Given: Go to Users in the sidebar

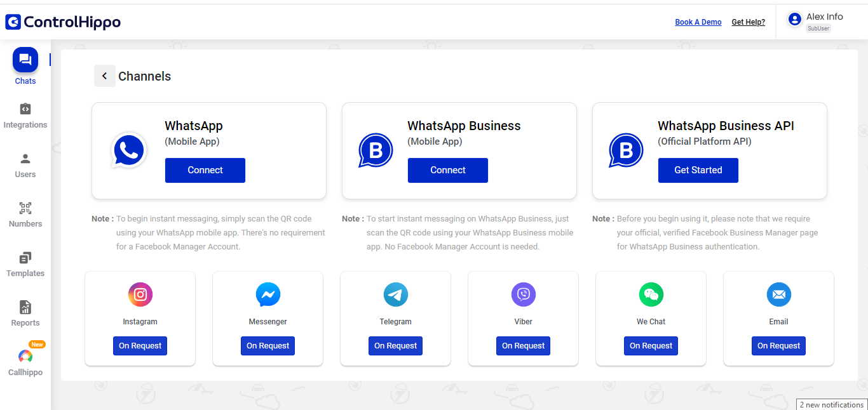Looking at the screenshot, I should pyautogui.click(x=25, y=159).
